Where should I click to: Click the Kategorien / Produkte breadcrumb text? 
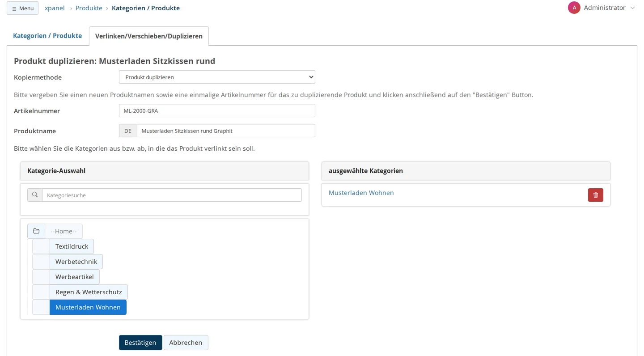click(x=146, y=8)
